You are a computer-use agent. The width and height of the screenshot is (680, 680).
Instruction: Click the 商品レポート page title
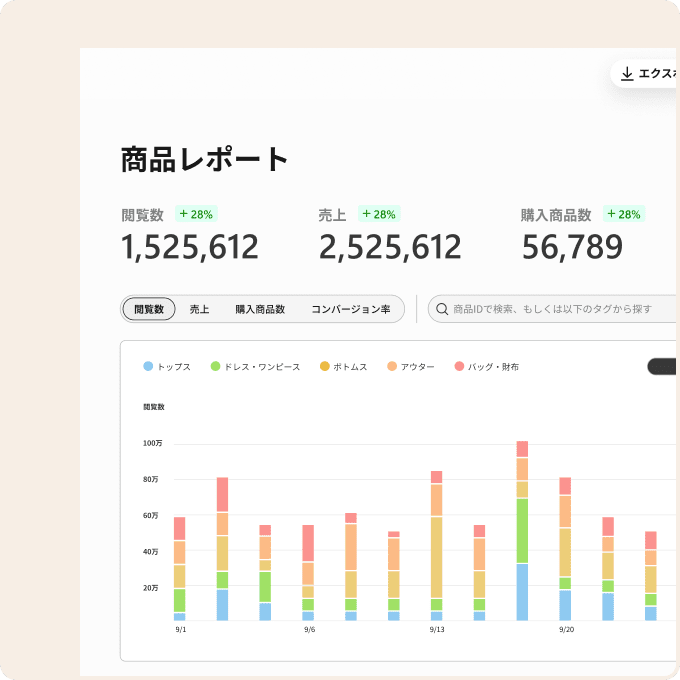204,159
